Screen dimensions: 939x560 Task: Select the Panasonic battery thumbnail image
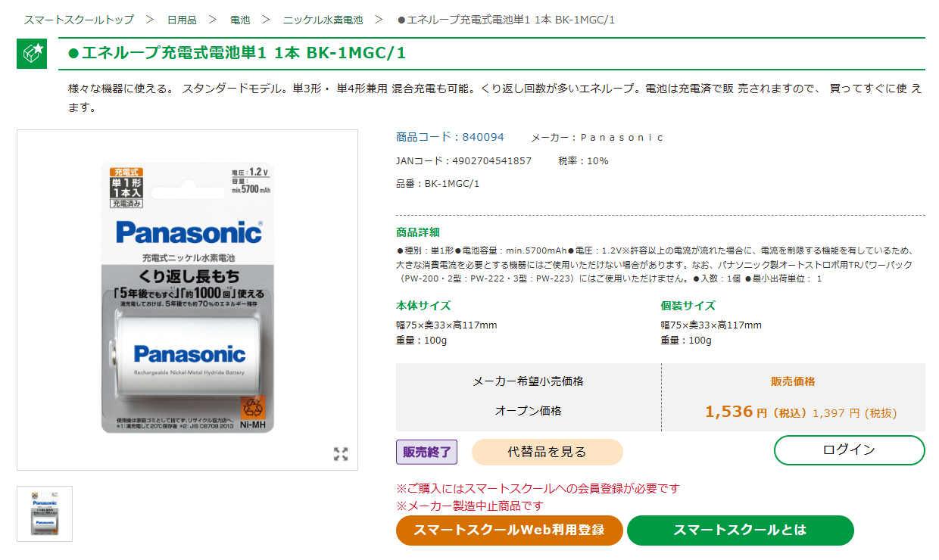tap(45, 513)
